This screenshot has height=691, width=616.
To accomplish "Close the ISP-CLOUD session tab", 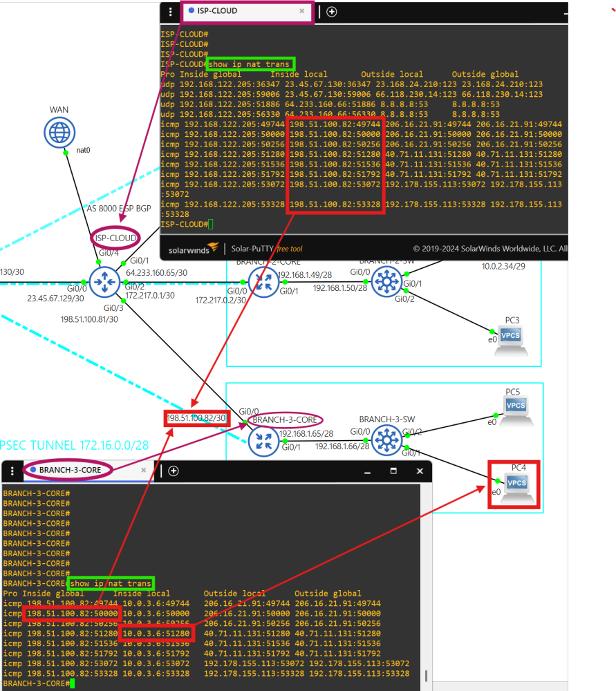I will point(301,11).
